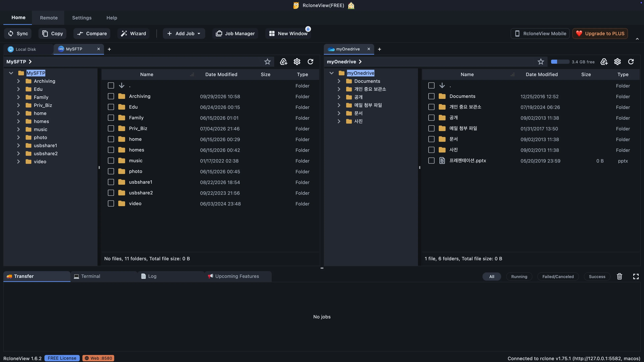Filter transfers by Failed/Canceled
Screen dimensions: 644x362
[558, 277]
